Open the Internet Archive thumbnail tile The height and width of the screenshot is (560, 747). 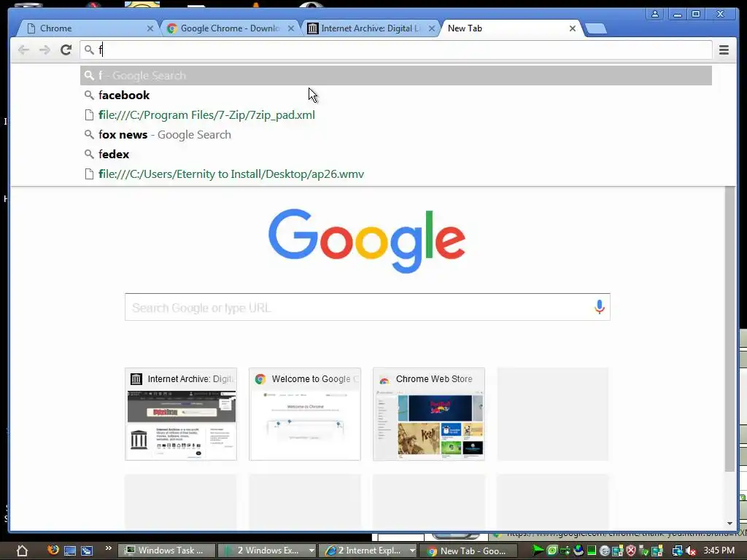point(181,414)
